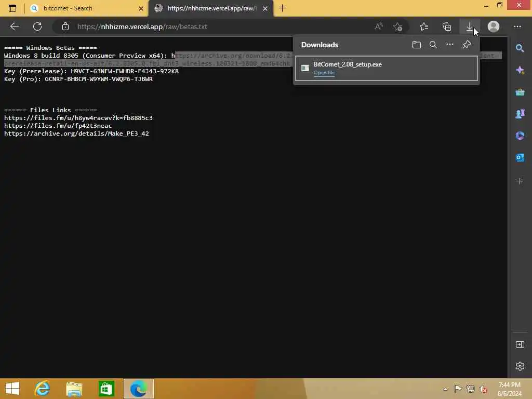Toggle the Downloads toolbar button

pyautogui.click(x=470, y=26)
